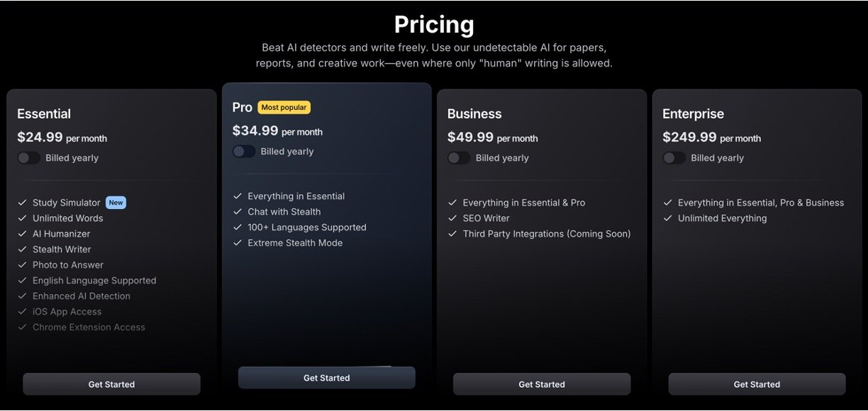Click the Most popular badge
Image resolution: width=868 pixels, height=411 pixels.
(284, 108)
